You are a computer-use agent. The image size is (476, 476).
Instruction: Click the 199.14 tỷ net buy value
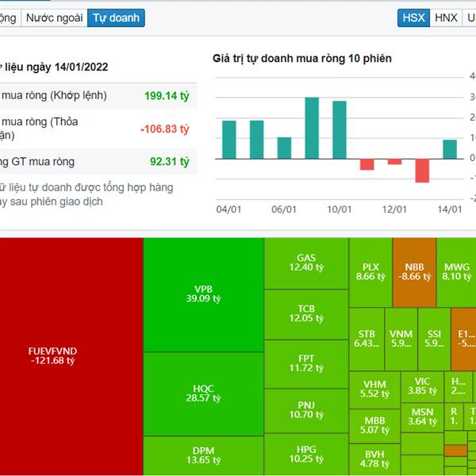point(167,96)
